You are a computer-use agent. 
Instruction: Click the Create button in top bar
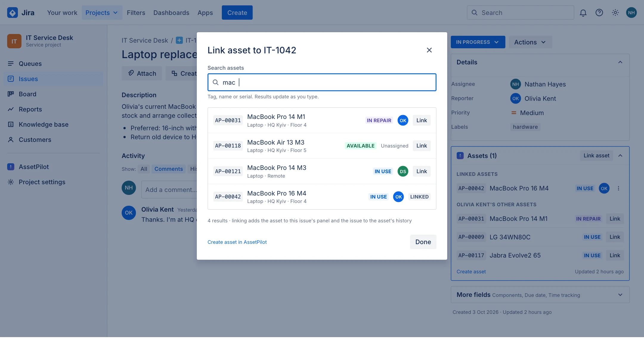tap(237, 13)
